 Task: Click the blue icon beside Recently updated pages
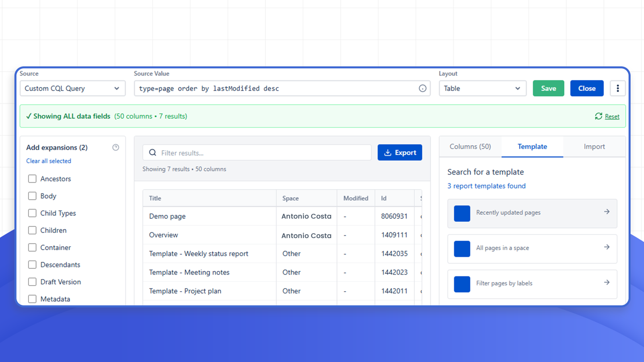[462, 213]
